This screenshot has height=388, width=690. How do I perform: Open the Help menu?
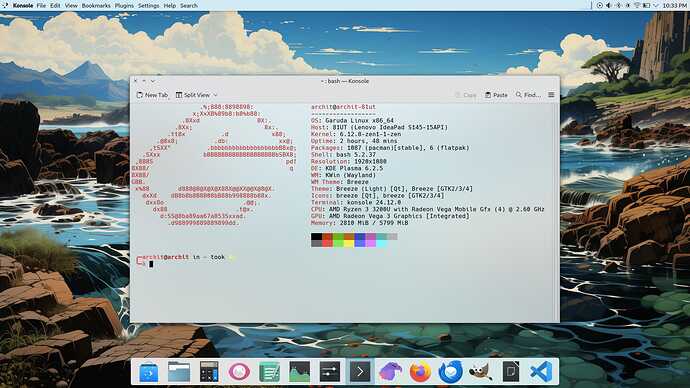click(x=169, y=6)
